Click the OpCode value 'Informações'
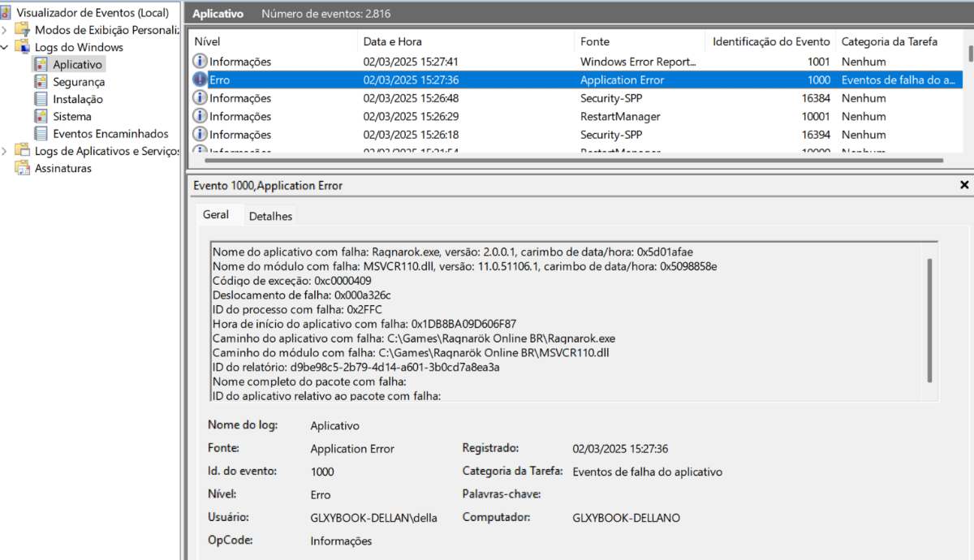974x560 pixels. click(x=341, y=541)
